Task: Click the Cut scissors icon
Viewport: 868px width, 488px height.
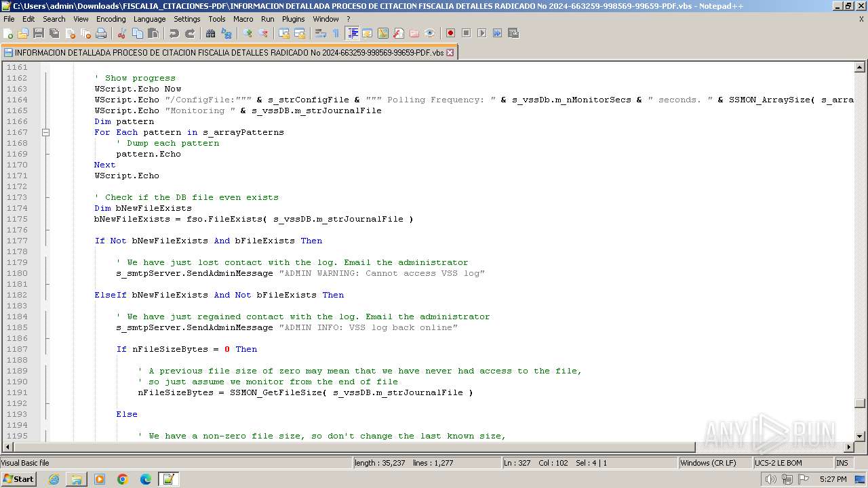Action: click(122, 33)
